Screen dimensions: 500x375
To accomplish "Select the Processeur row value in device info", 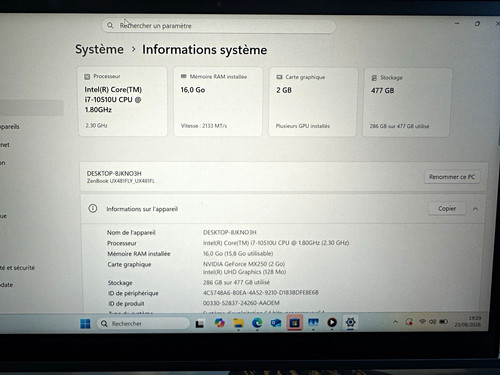I will click(276, 243).
